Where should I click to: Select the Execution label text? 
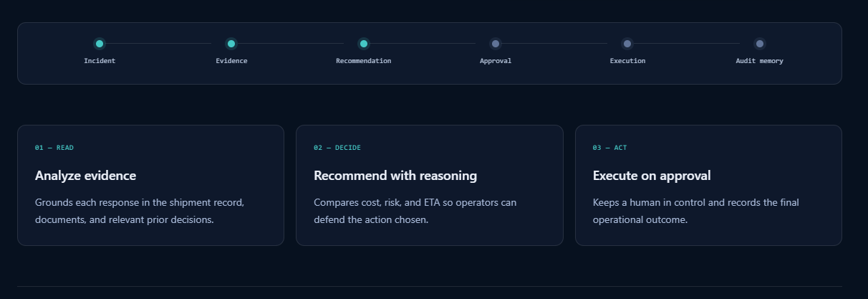click(627, 61)
